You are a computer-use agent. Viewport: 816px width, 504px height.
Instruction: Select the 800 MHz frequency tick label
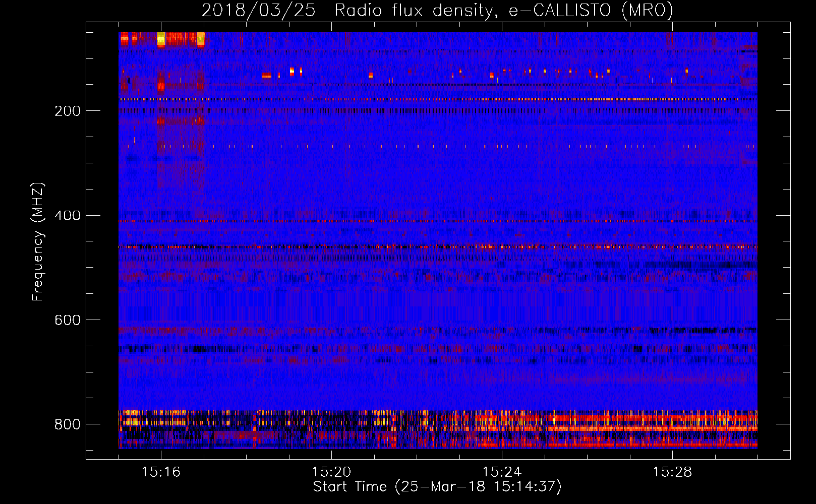68,424
